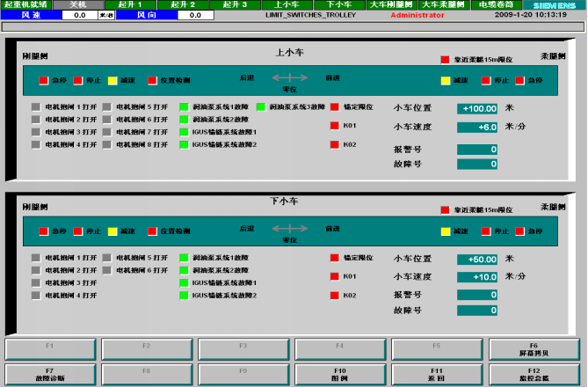
Task: Toggle upper trolley 电机抱闸 8 打开 indicator
Action: (x=107, y=144)
